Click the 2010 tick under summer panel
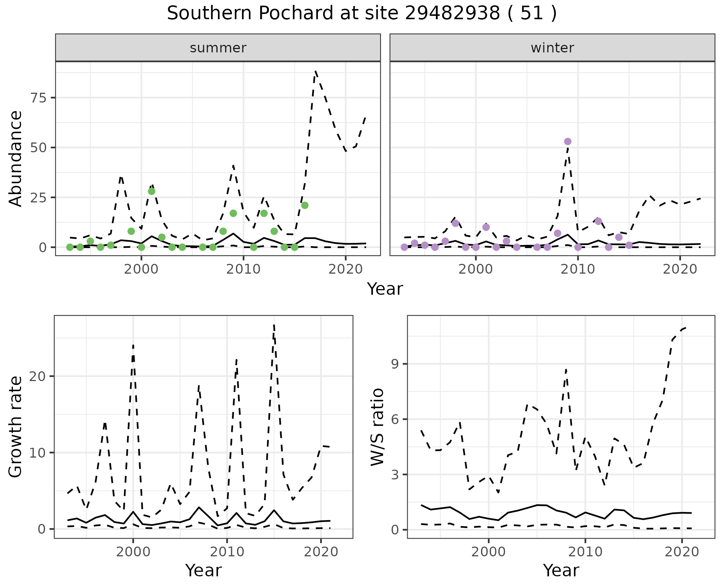This screenshot has width=724, height=588. pyautogui.click(x=243, y=269)
